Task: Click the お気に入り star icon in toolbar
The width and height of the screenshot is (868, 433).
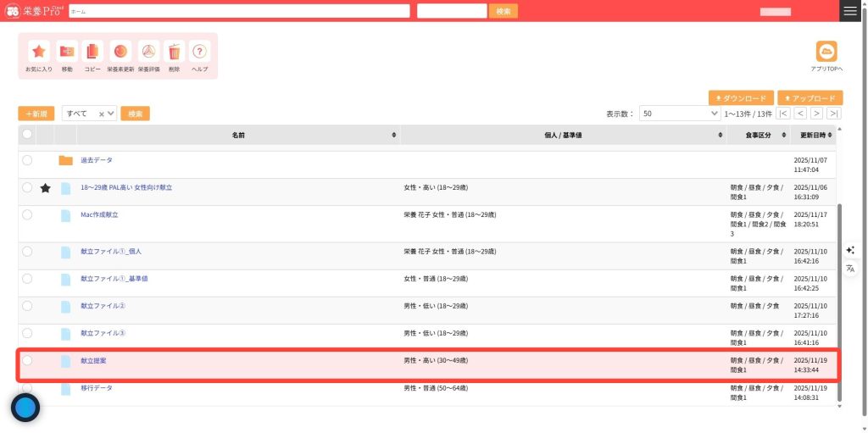Action: coord(38,52)
